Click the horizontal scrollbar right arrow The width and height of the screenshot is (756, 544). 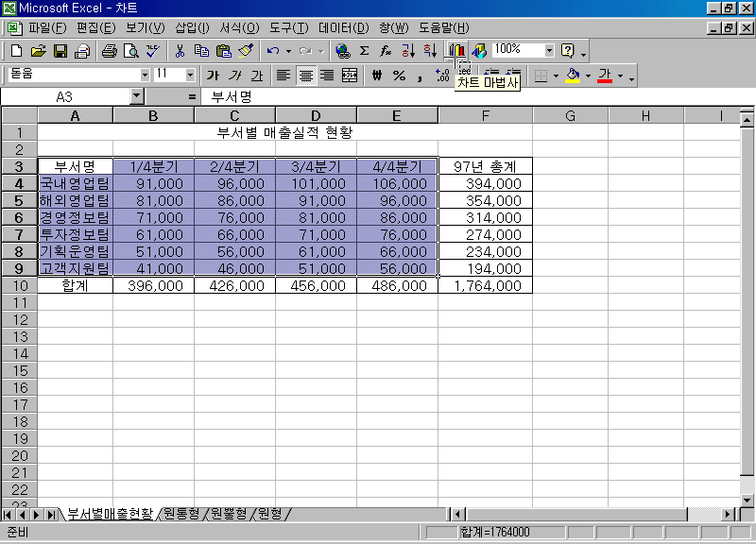tap(728, 515)
